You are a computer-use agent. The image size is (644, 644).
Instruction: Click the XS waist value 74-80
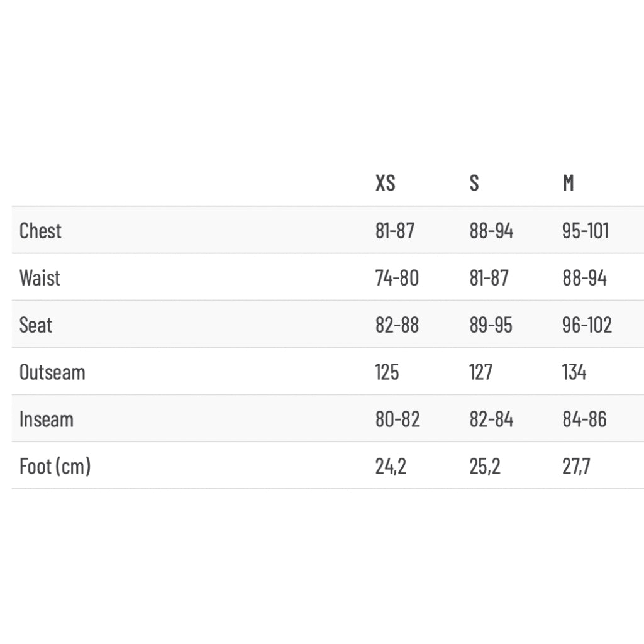coord(397,278)
